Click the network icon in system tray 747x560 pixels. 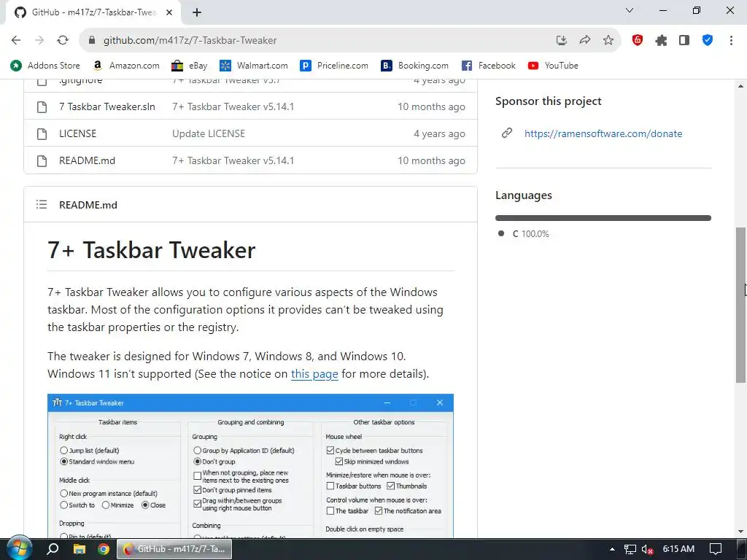(630, 549)
